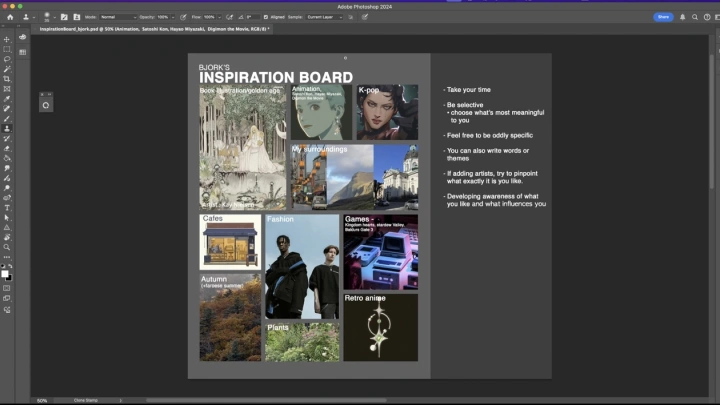Open the foreground color swatch
Viewport: 720px width, 405px height.
pos(5,274)
